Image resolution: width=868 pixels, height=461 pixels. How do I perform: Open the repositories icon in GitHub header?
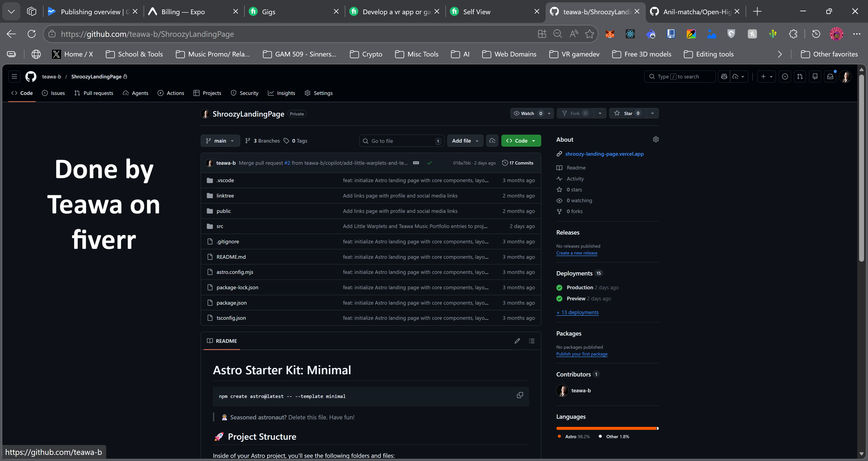tap(815, 77)
